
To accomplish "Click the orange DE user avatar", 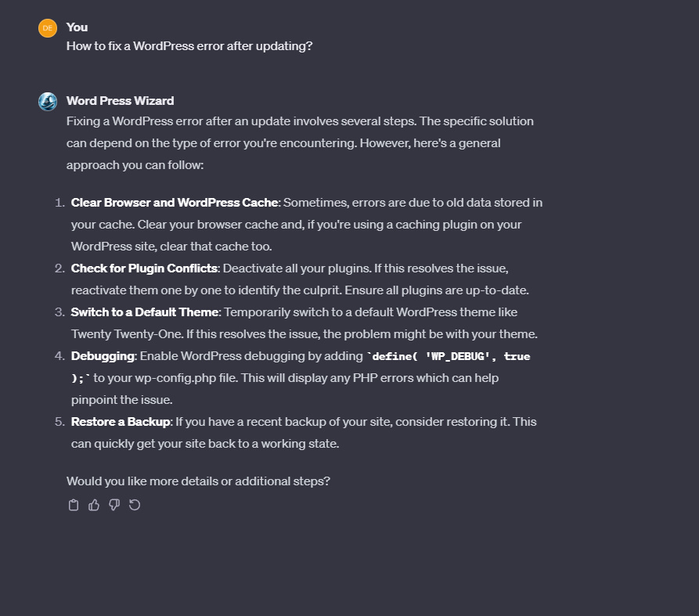I will click(48, 28).
